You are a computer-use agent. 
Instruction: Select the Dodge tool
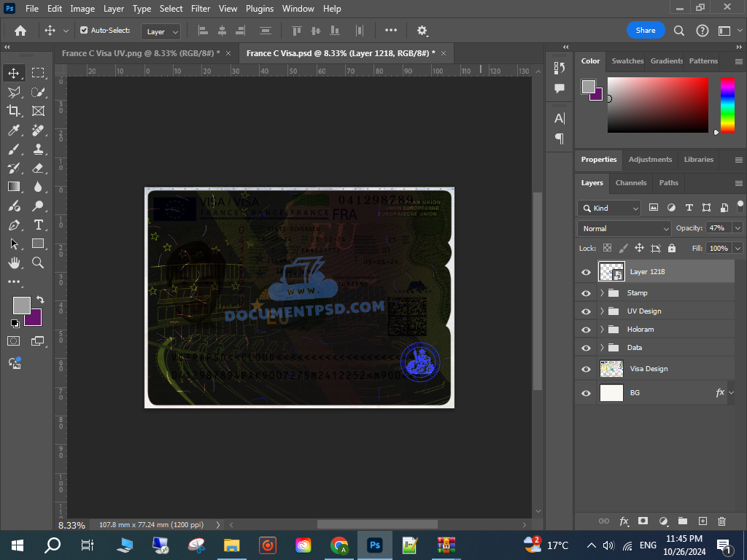38,206
